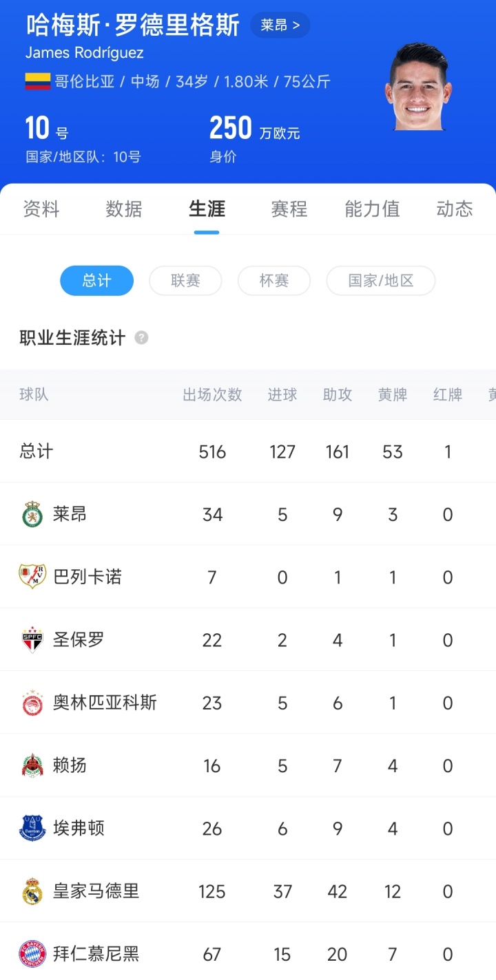The image size is (496, 980).
Task: Tap the Al-Rayyan club crest icon
Action: point(32,765)
